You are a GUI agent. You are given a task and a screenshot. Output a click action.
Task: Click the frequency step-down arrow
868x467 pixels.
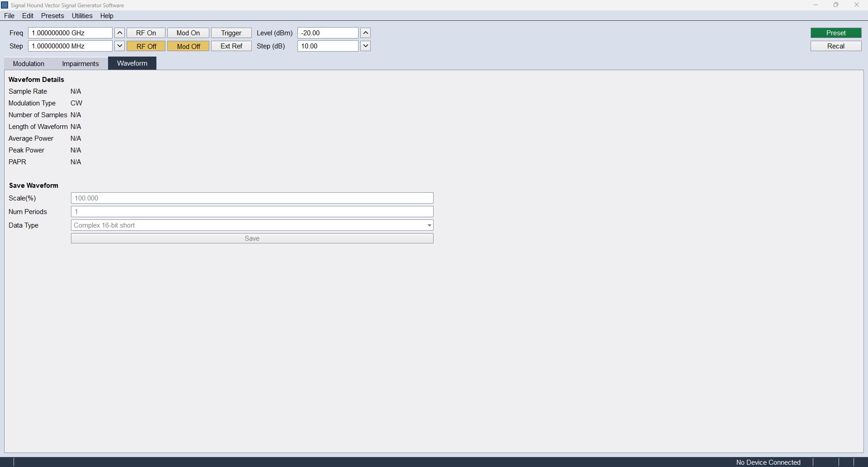pyautogui.click(x=119, y=46)
